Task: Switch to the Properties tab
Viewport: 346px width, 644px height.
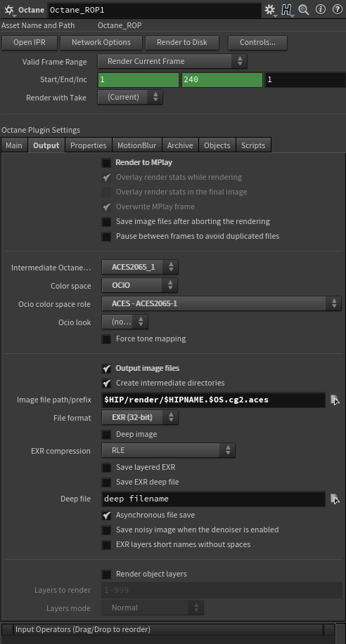Action: pyautogui.click(x=89, y=145)
